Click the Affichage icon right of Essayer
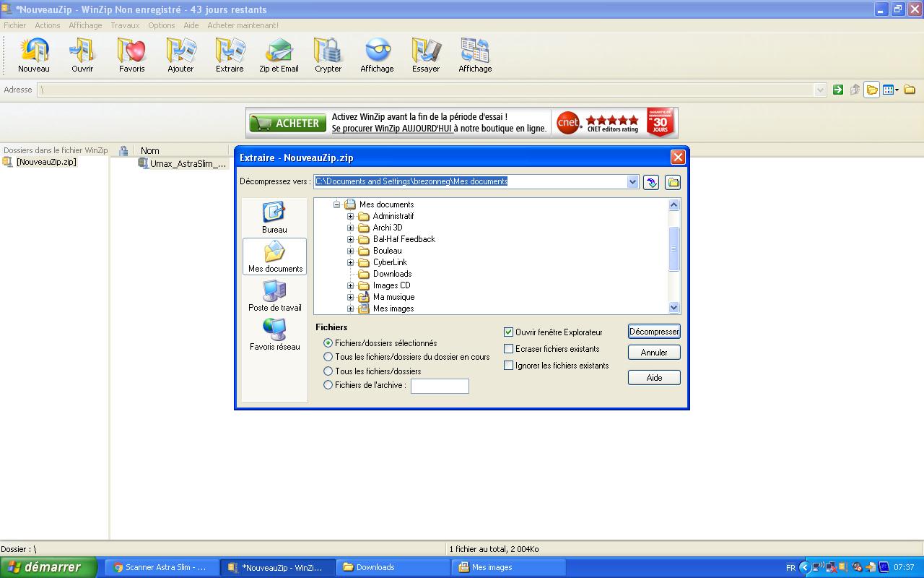 pos(475,55)
